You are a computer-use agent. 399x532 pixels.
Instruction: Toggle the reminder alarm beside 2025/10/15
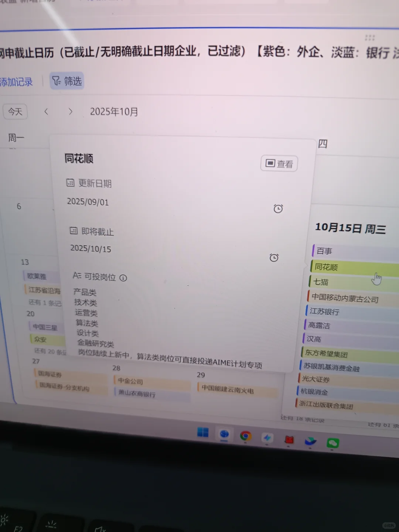(274, 258)
